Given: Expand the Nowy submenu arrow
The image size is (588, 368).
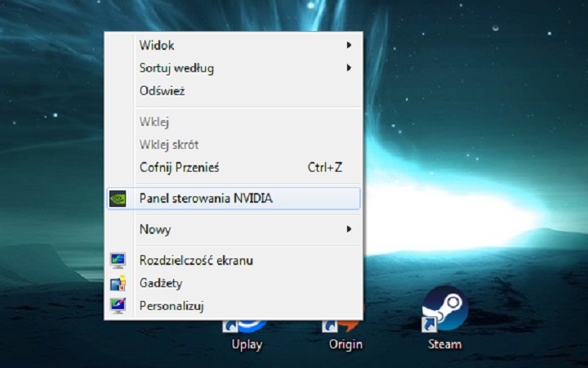Looking at the screenshot, I should coord(349,229).
